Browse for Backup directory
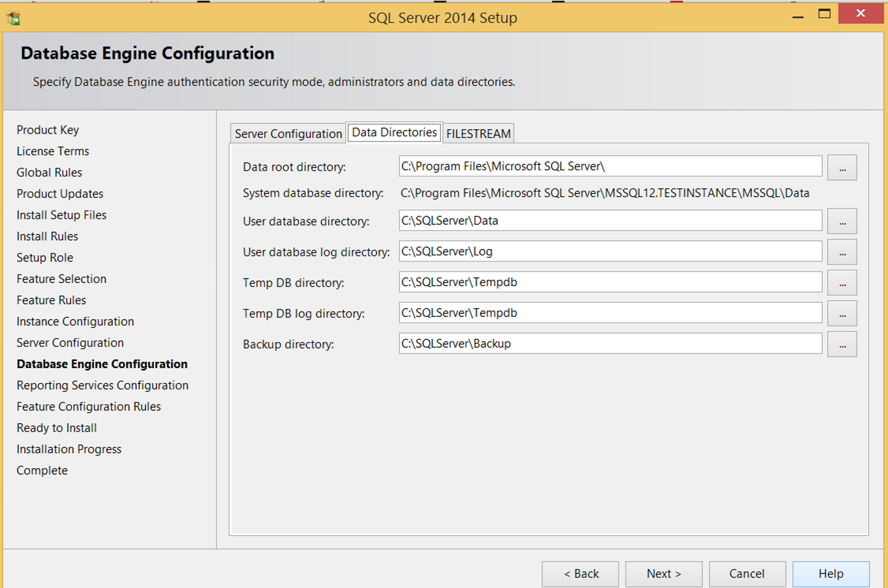This screenshot has height=588, width=888. 842,344
